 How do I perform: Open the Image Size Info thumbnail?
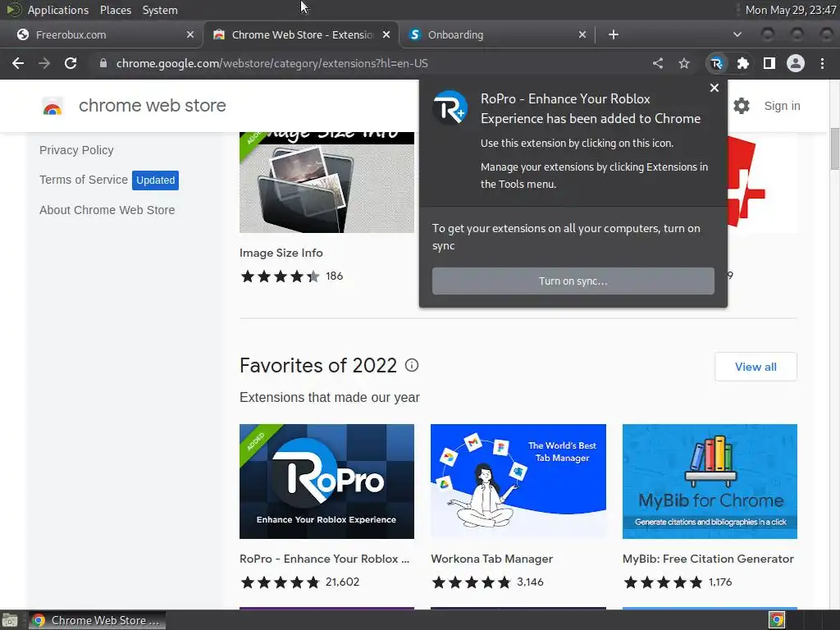(326, 183)
